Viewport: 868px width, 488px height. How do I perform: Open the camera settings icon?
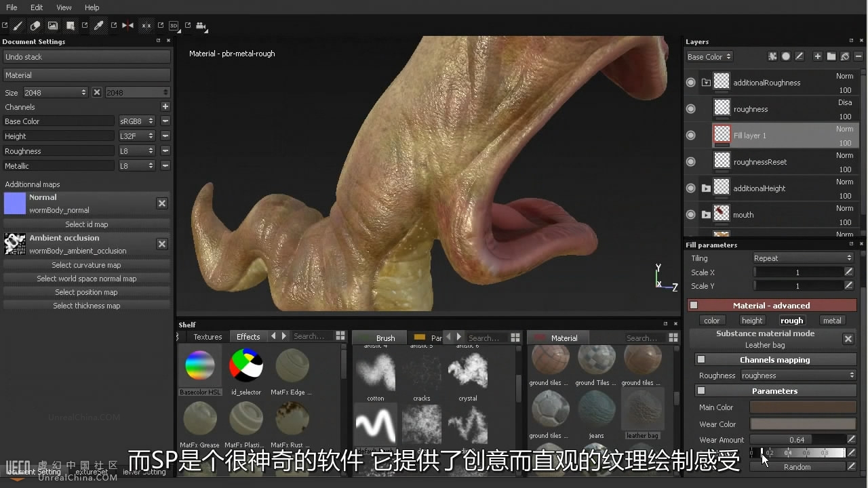(x=201, y=26)
